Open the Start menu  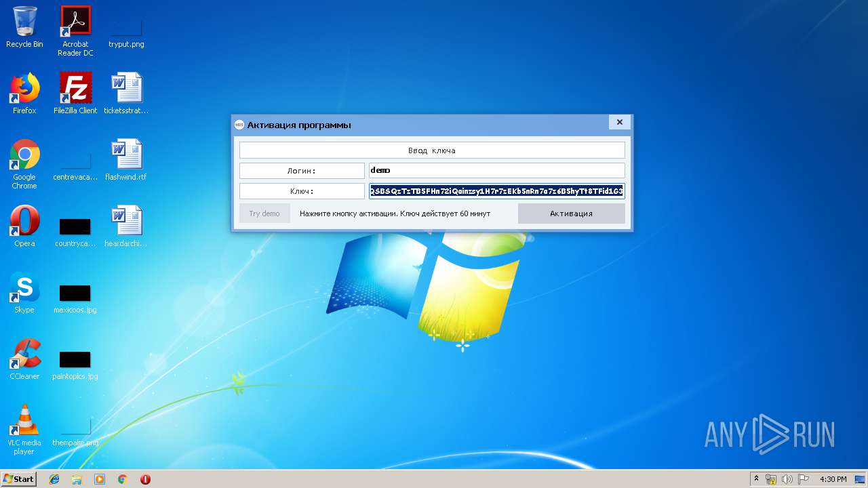[x=19, y=479]
